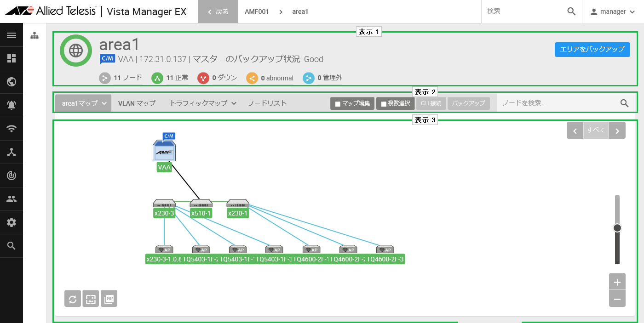
Task: Filter by 11 正常 status
Action: (x=170, y=78)
